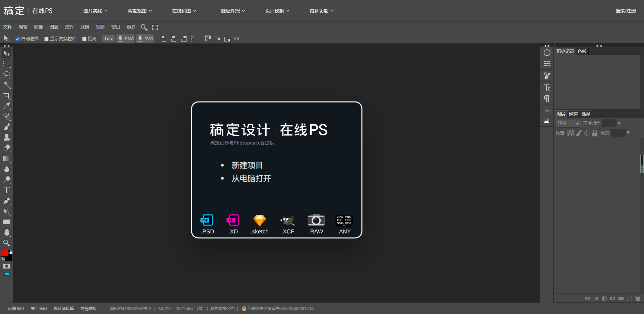Select the Rectangle shape tool
The height and width of the screenshot is (314, 644).
pos(7,222)
